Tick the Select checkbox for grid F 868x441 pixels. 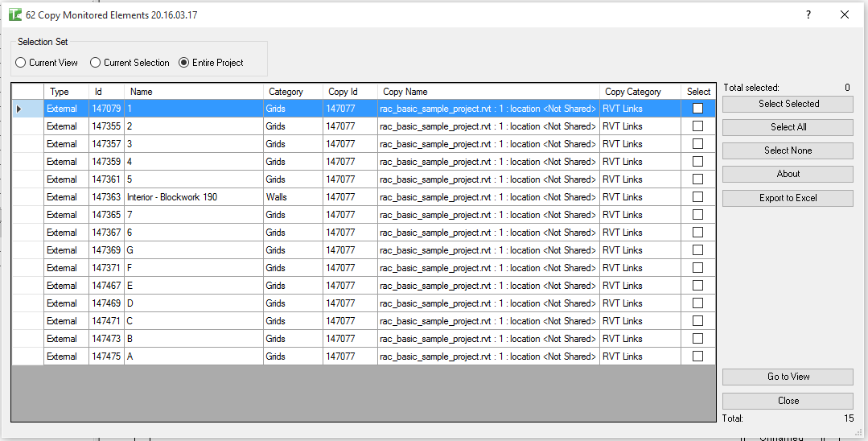pos(697,268)
